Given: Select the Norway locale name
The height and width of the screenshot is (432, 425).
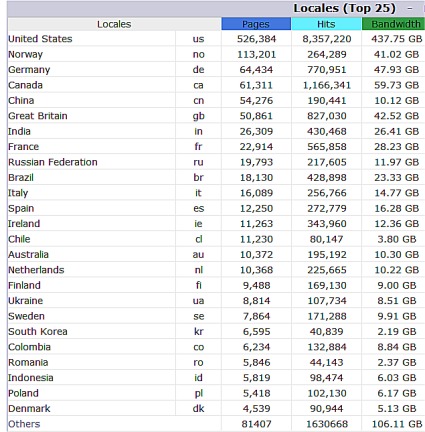Looking at the screenshot, I should (x=25, y=54).
